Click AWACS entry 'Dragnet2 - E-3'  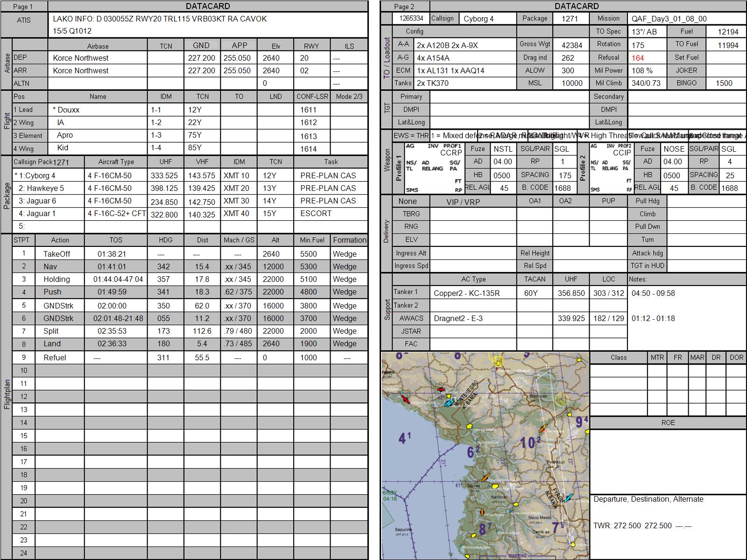tap(458, 319)
